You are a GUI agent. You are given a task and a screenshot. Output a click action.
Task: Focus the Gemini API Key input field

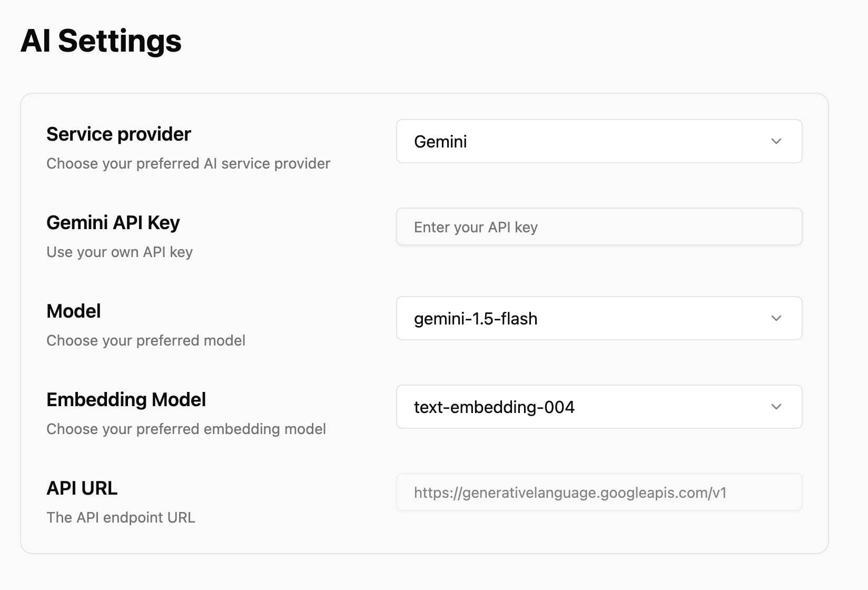coord(598,227)
